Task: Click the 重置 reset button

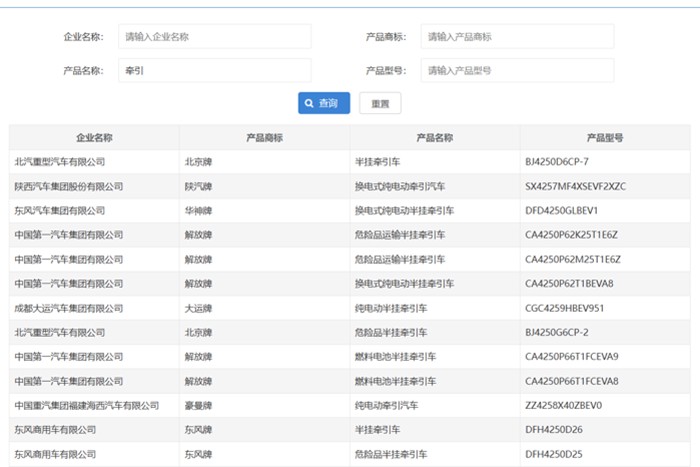Action: tap(380, 103)
